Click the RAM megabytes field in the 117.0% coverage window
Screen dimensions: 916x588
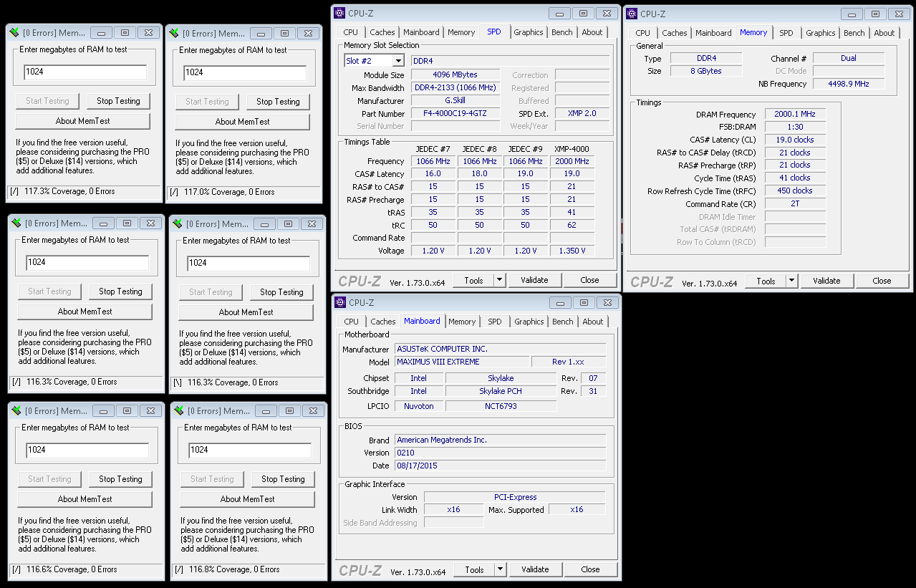pos(245,72)
